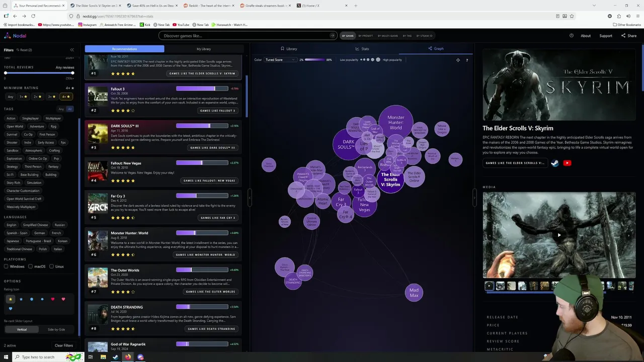Set minimum rating to 3+ stars
This screenshot has width=644, height=362.
tap(51, 97)
